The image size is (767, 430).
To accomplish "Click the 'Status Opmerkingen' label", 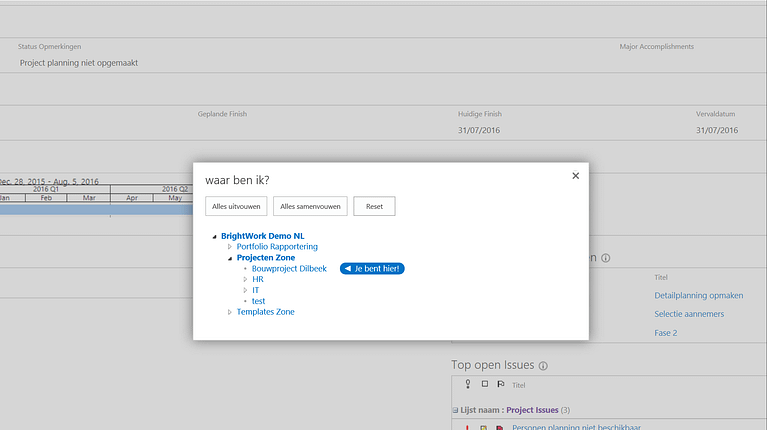I will [49, 46].
